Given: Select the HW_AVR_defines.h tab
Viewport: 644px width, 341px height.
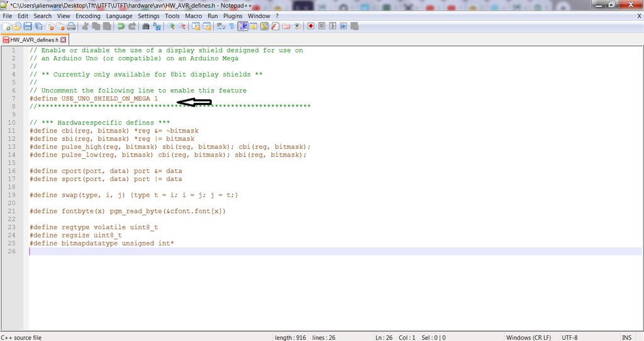Looking at the screenshot, I should [x=34, y=40].
